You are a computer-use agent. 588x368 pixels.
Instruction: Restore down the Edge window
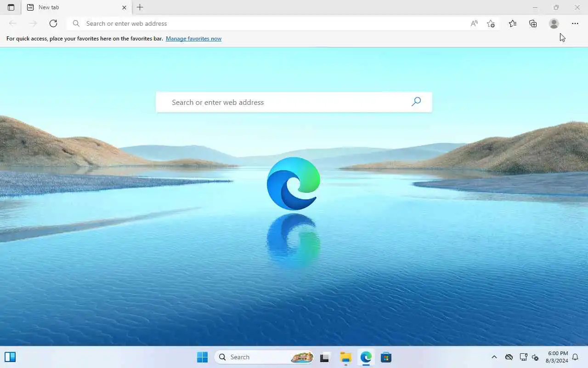pyautogui.click(x=556, y=7)
